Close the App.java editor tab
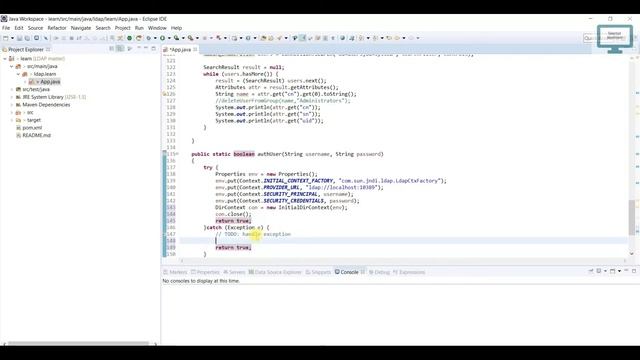Viewport: 640px width, 360px height. point(196,49)
